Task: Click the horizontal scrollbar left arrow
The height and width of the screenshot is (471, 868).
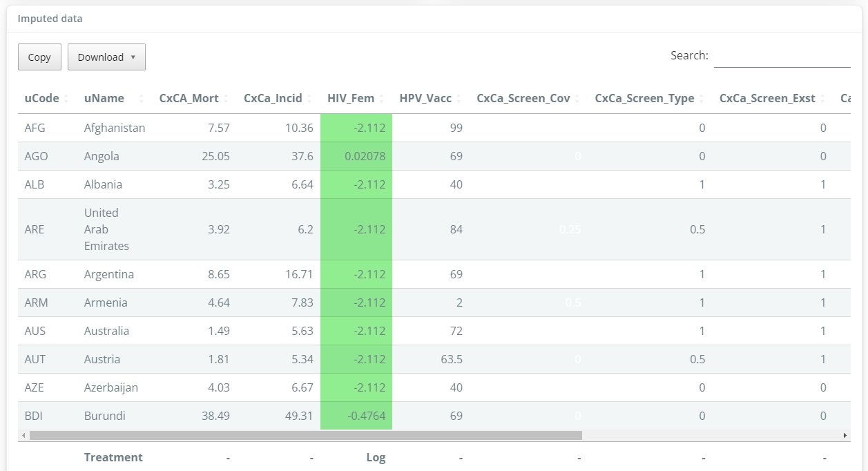Action: (24, 436)
